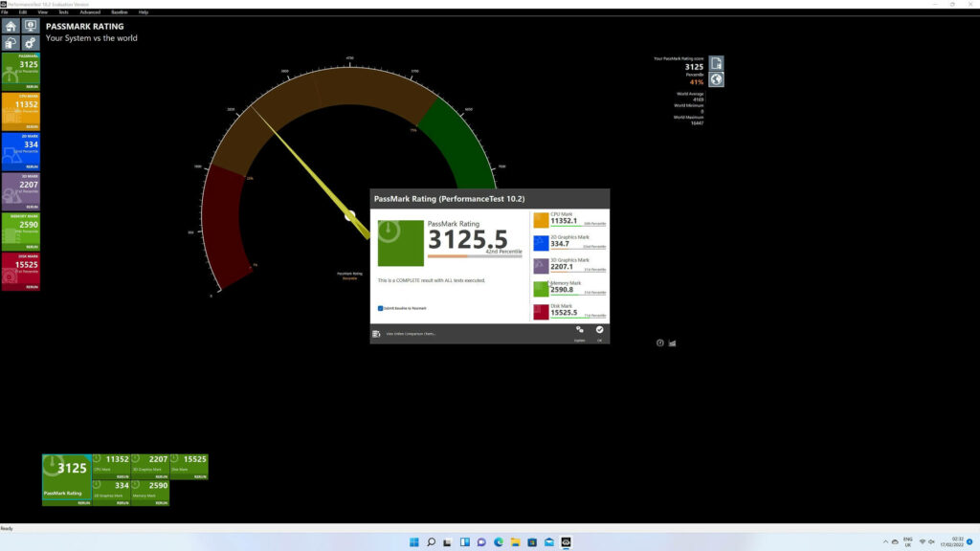Click the Explain icon in dialog footer

[x=580, y=330]
